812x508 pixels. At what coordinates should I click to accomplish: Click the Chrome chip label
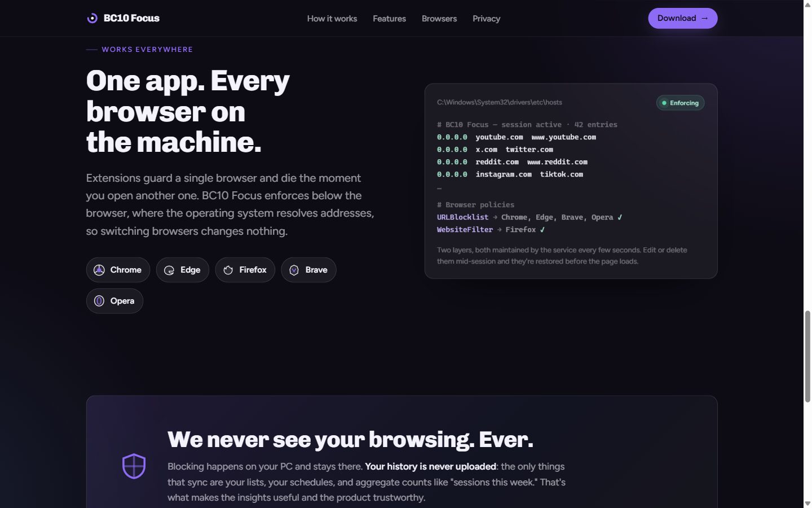pos(126,270)
